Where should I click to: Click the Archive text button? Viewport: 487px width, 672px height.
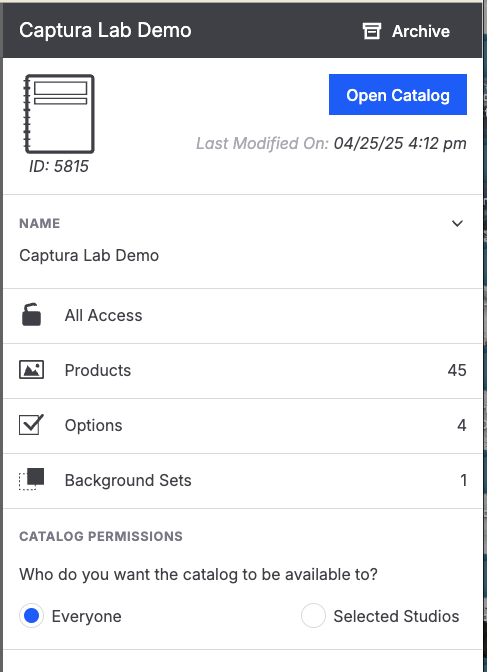421,31
